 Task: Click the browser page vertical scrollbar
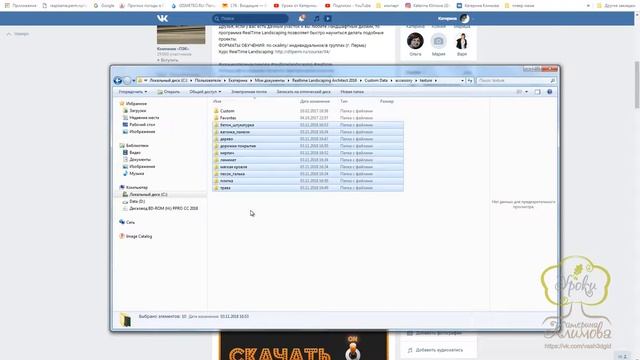point(637,85)
